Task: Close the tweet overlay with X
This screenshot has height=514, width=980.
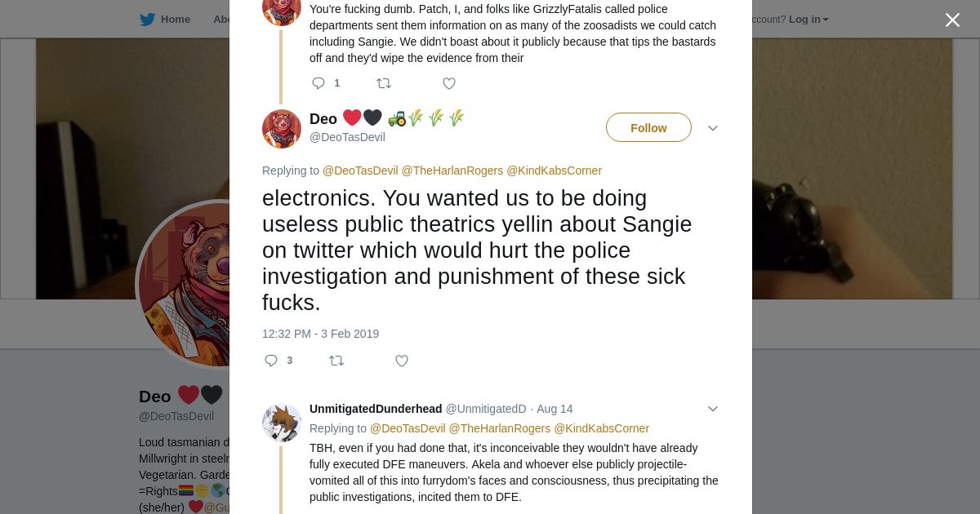Action: pyautogui.click(x=952, y=20)
